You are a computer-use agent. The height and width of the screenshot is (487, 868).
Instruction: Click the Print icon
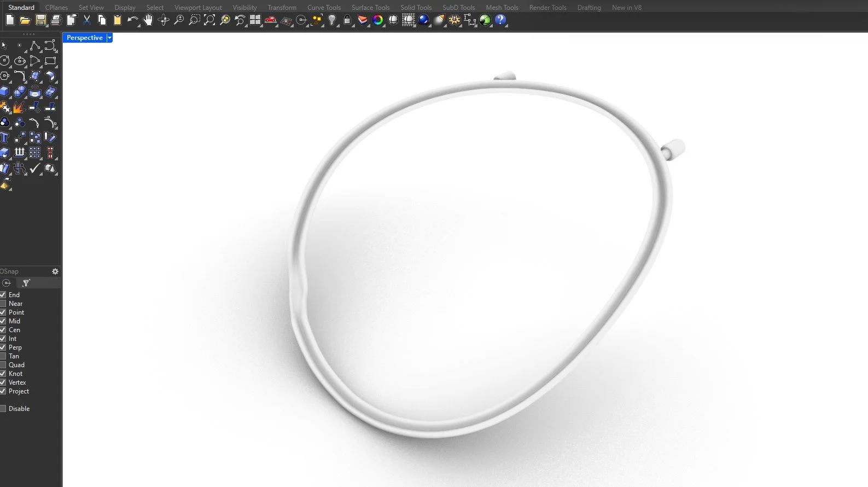tap(56, 20)
